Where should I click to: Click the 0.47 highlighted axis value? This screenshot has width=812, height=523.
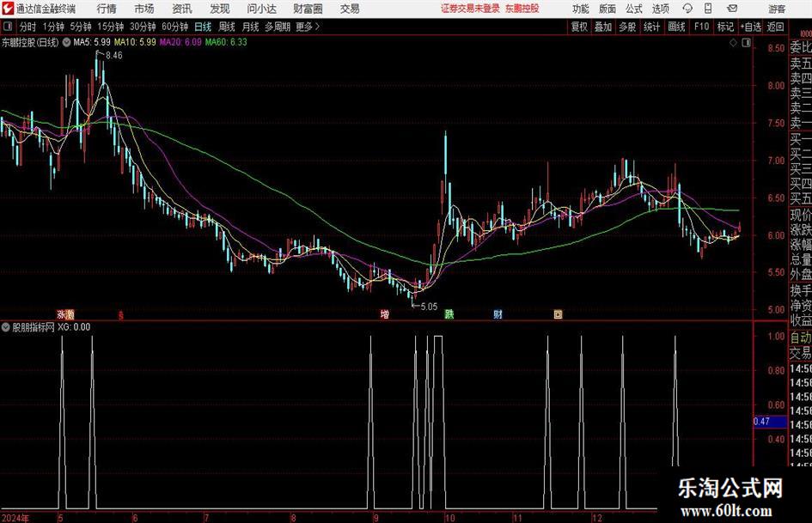(x=770, y=422)
